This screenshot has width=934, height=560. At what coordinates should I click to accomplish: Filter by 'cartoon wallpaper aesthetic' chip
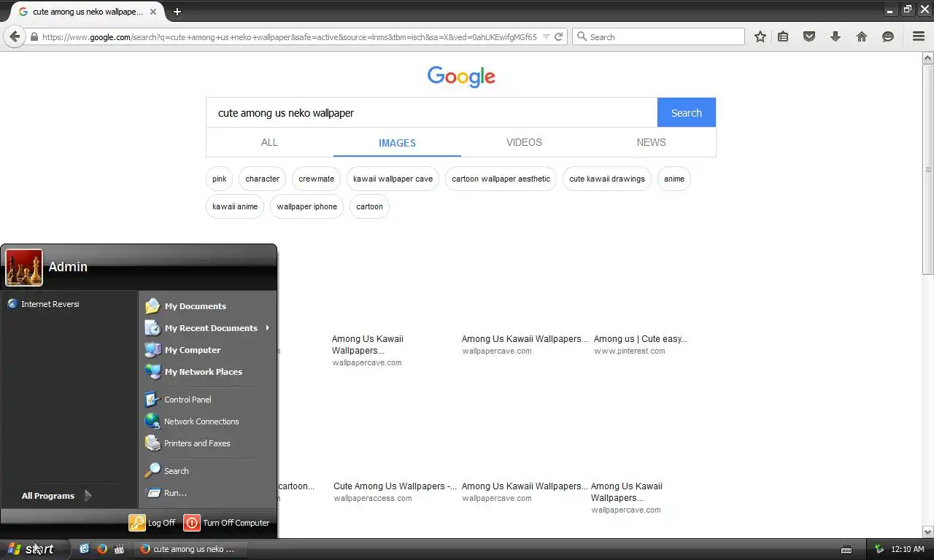(501, 179)
